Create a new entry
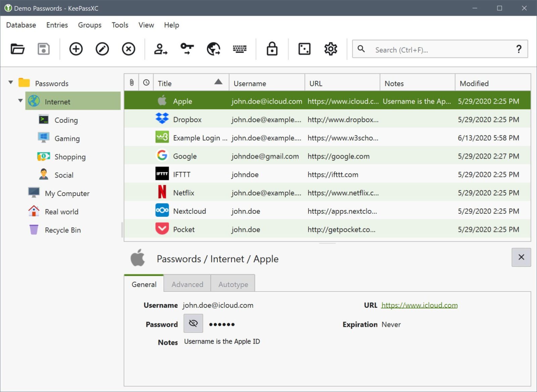This screenshot has width=537, height=392. [x=76, y=49]
